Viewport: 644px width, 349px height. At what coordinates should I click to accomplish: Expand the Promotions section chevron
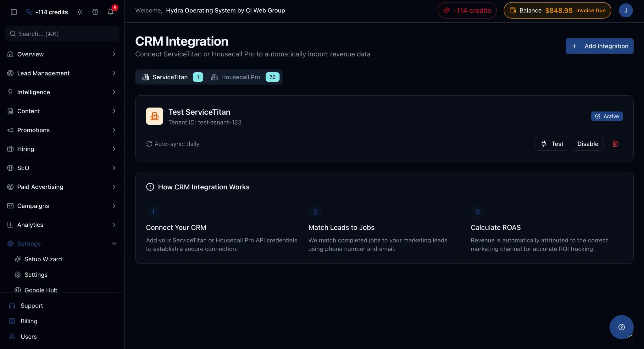coord(114,130)
